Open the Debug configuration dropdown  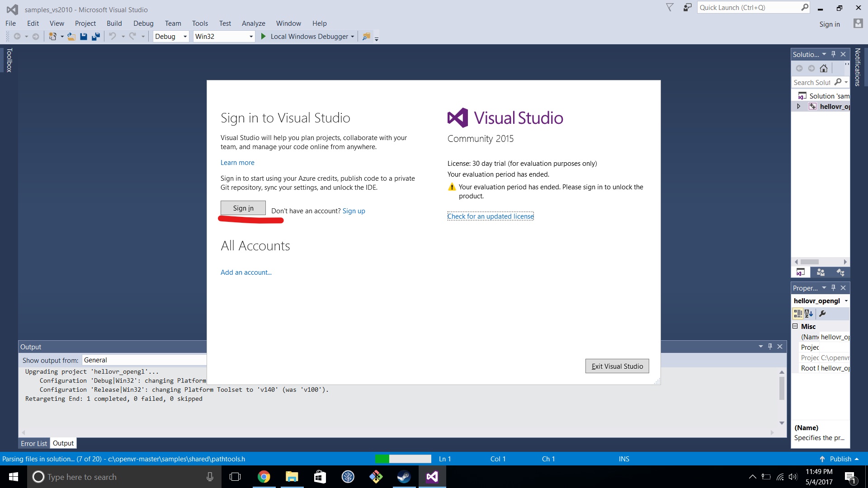pos(185,37)
